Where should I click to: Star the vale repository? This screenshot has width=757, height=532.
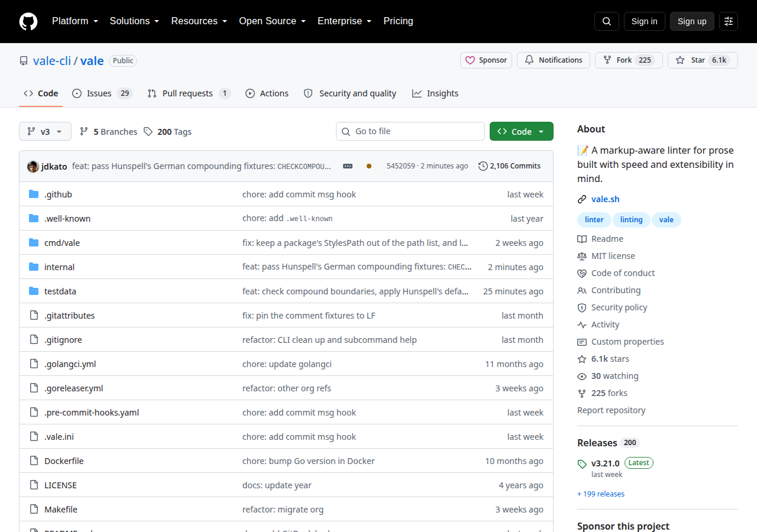pyautogui.click(x=703, y=60)
